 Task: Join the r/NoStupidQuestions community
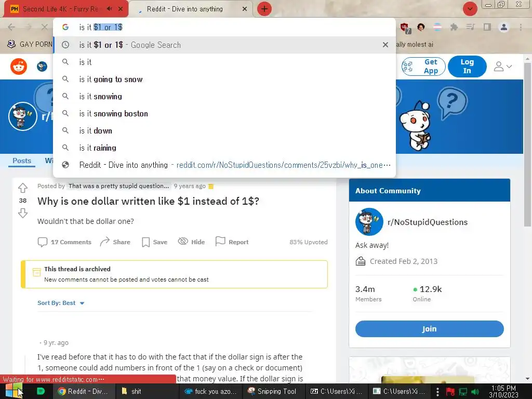pos(429,329)
